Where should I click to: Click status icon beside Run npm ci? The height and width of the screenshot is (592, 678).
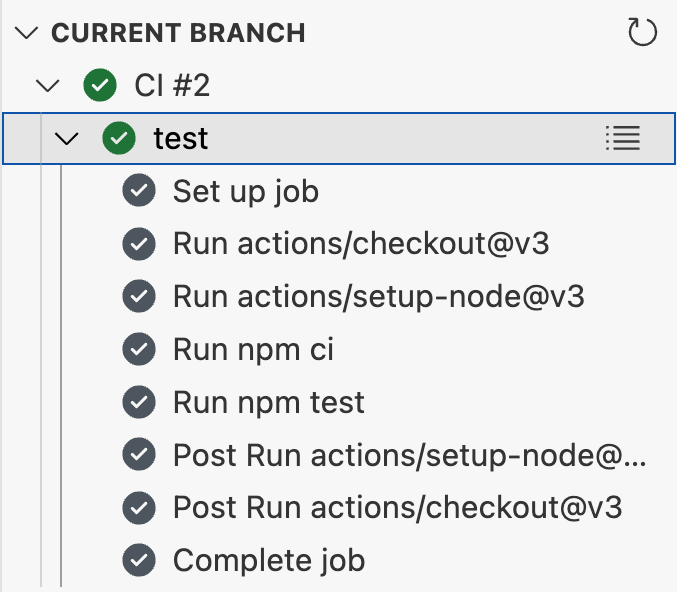tap(138, 350)
